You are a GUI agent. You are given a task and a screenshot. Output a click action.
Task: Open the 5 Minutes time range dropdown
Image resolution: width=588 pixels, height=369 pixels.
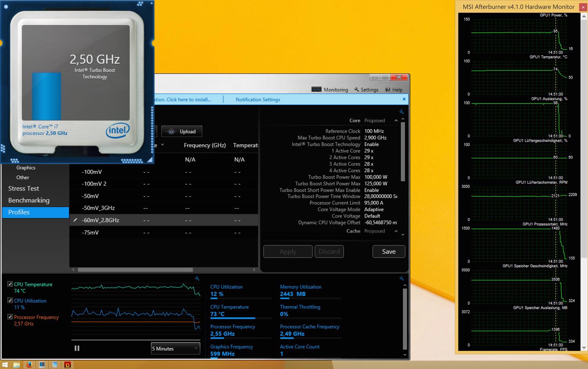coord(176,348)
